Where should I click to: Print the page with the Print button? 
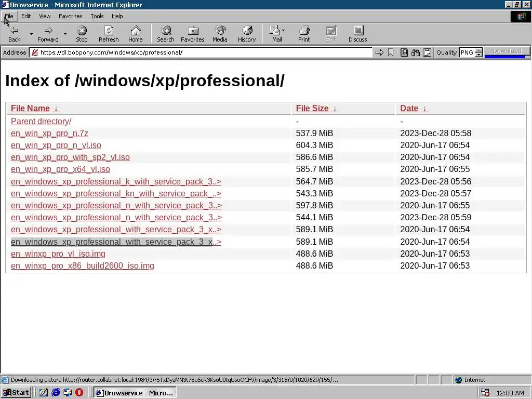(x=304, y=34)
